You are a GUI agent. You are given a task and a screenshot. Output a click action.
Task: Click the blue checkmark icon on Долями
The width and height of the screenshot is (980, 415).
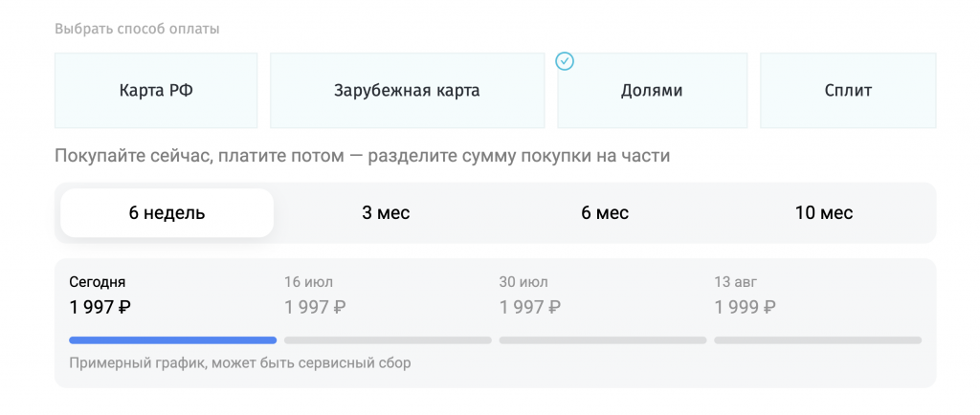click(x=565, y=61)
